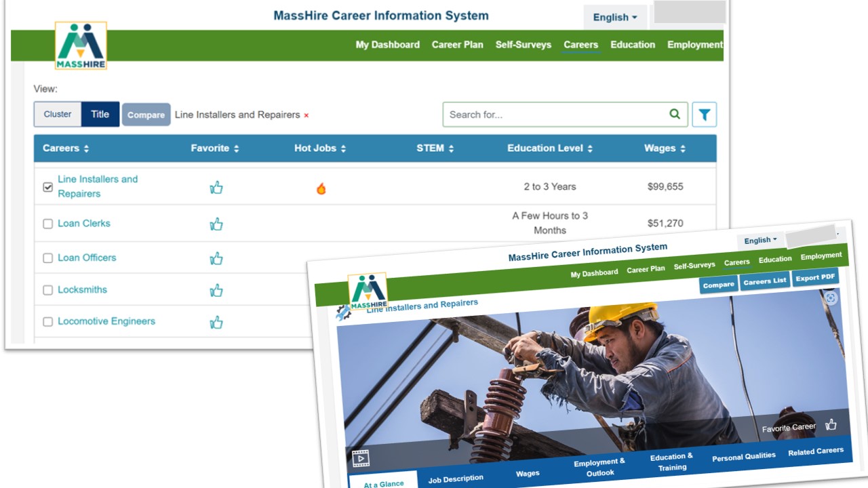868x488 pixels.
Task: Switch the view to Cluster
Action: (x=58, y=115)
